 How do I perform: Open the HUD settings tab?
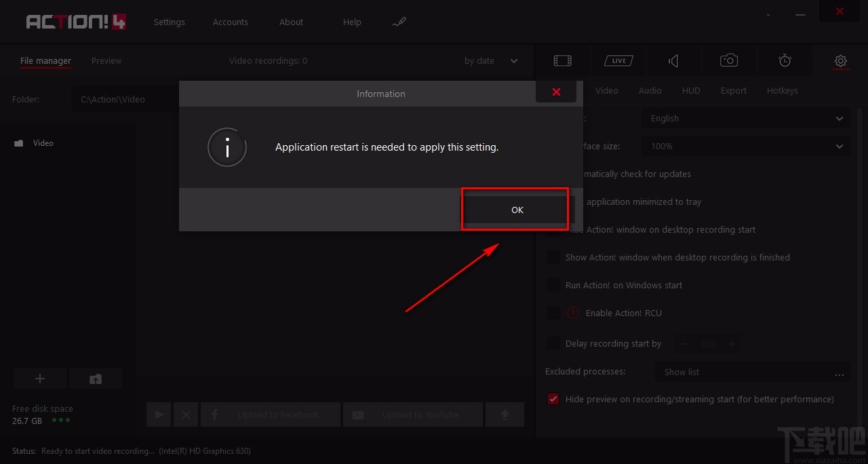[691, 90]
